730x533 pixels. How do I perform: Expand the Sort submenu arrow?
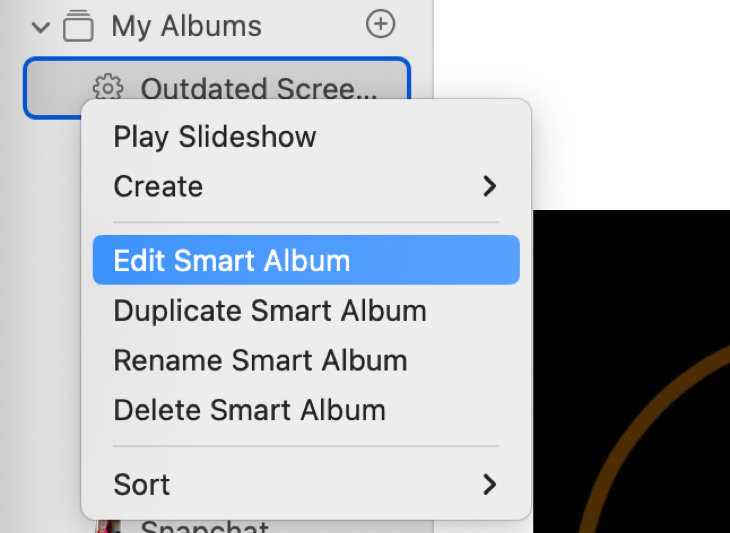(489, 485)
